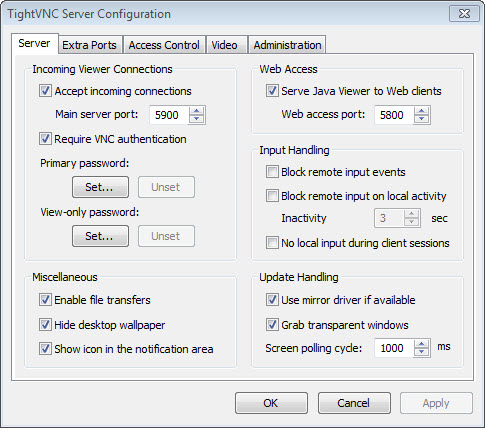Viewport: 485px width, 428px height.
Task: Toggle Hide desktop wallpaper option
Action: pos(45,325)
